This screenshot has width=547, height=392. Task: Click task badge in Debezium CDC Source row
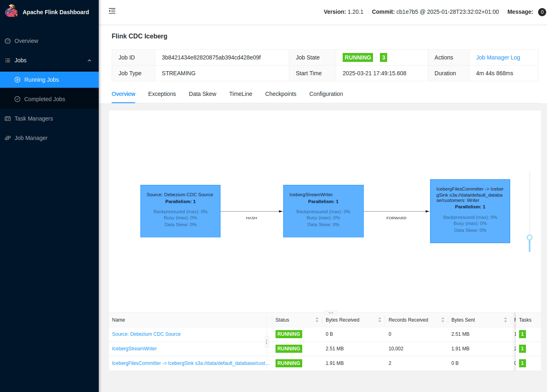(x=522, y=334)
